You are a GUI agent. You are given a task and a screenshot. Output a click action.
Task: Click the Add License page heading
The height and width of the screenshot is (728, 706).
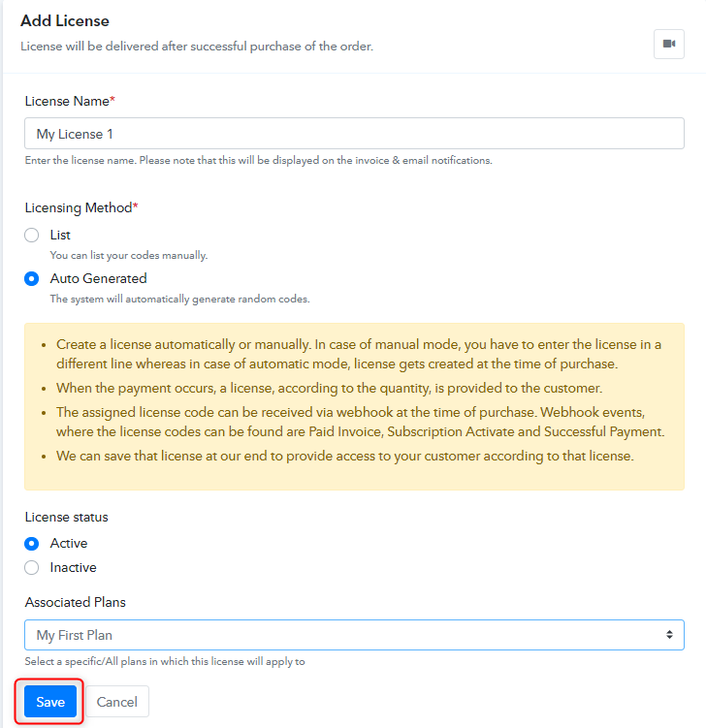65,21
